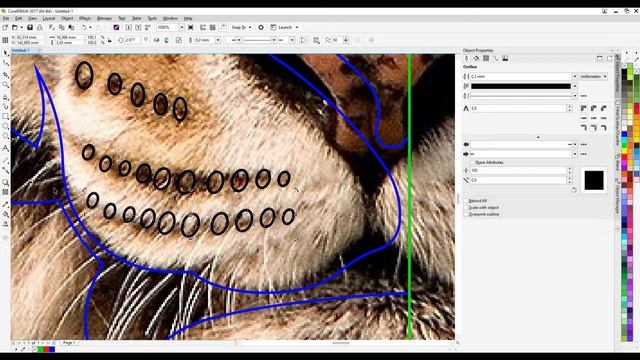Open the Edit menu
640x360 pixels.
[x=19, y=18]
